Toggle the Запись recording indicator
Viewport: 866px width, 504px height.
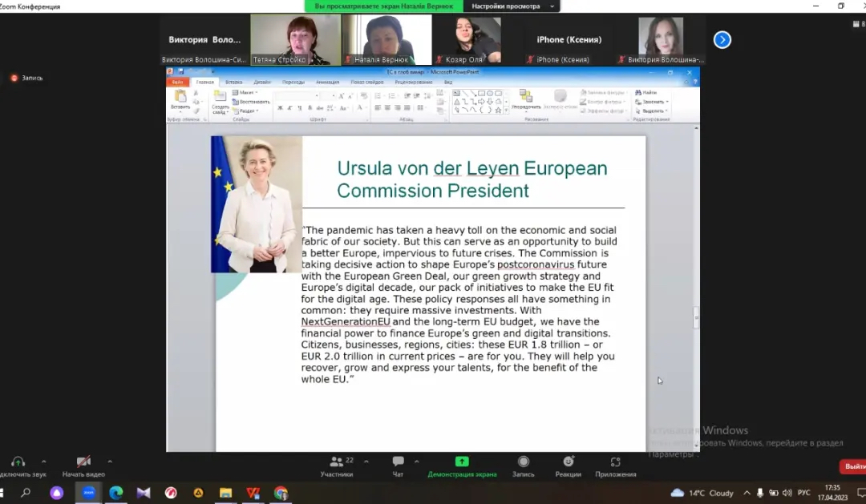point(27,78)
